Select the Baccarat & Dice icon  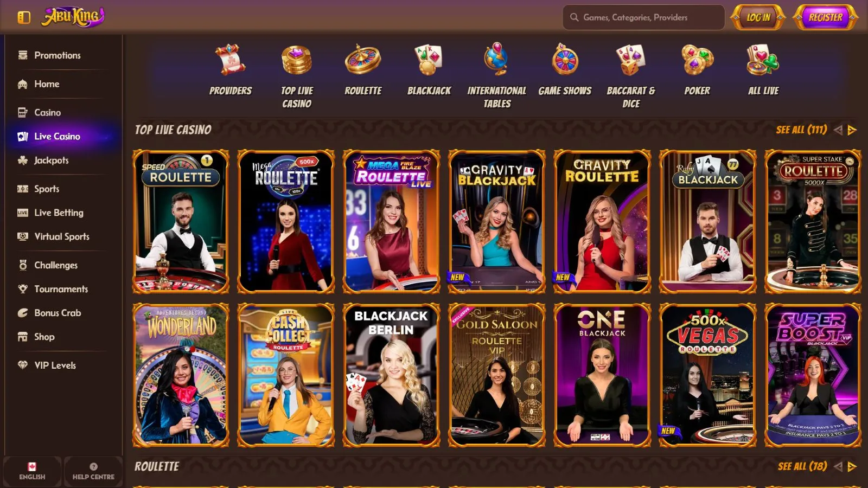pos(631,60)
